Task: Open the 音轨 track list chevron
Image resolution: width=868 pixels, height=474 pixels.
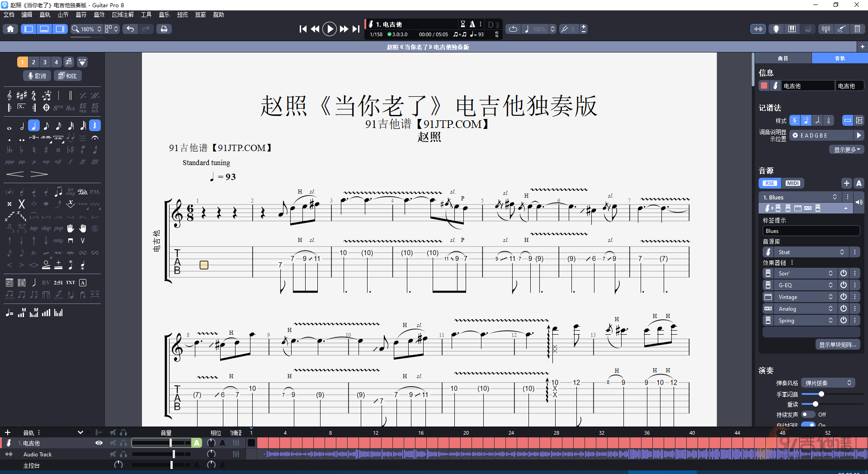Action: pyautogui.click(x=80, y=432)
